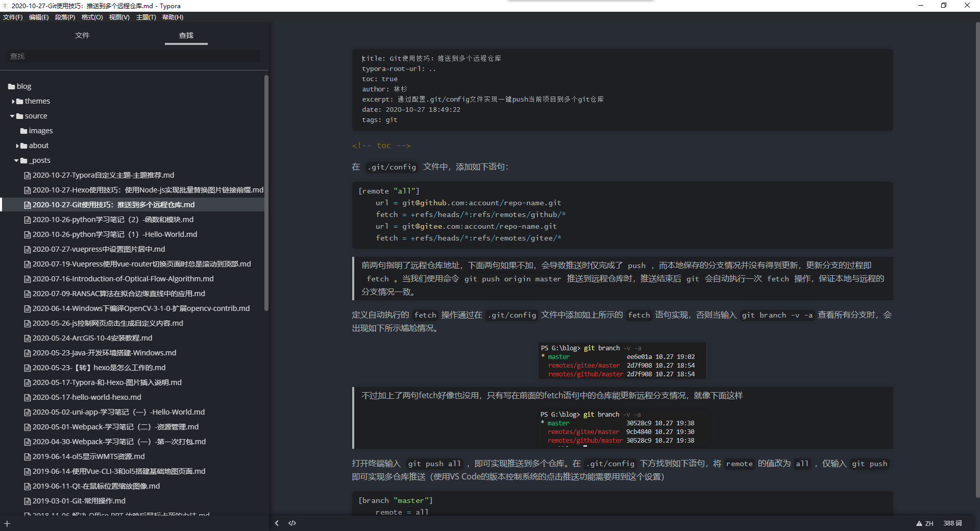The width and height of the screenshot is (980, 531).
Task: Collapse the _posts folder
Action: [16, 161]
